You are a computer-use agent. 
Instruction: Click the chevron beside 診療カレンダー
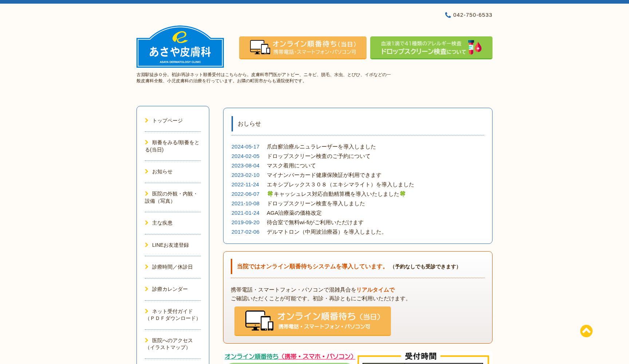pos(147,289)
